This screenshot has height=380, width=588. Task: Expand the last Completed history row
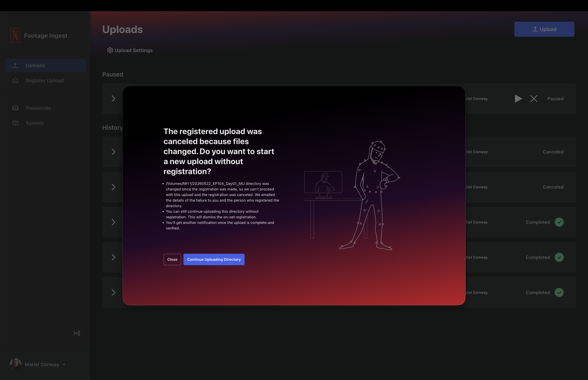coord(113,292)
